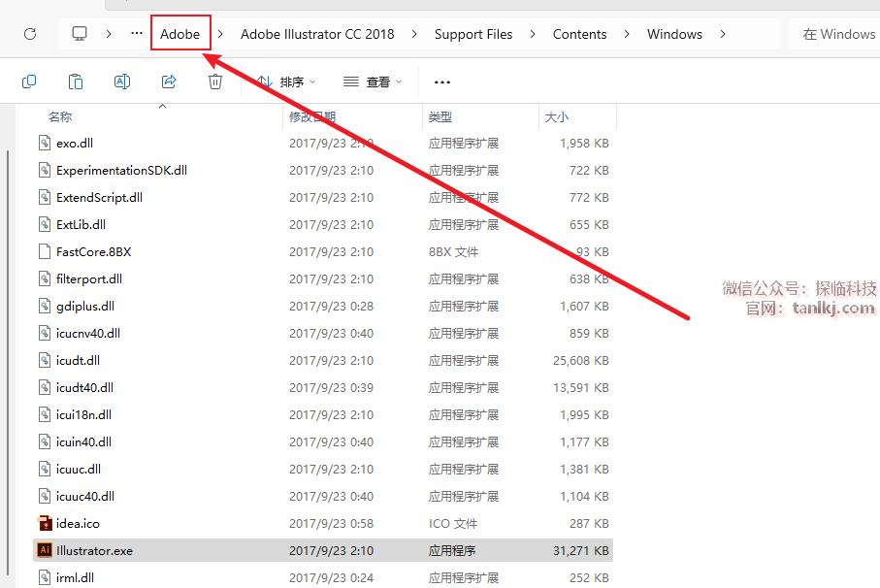The width and height of the screenshot is (880, 588).
Task: Select the file name icudt40.dll
Action: tap(84, 388)
